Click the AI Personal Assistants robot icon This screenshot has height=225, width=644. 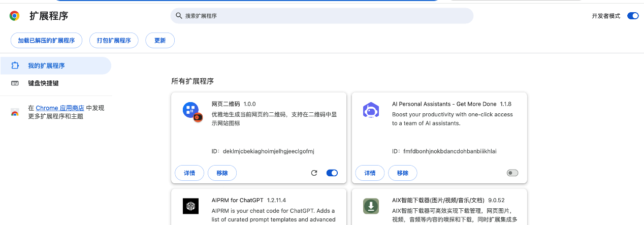coord(371,110)
